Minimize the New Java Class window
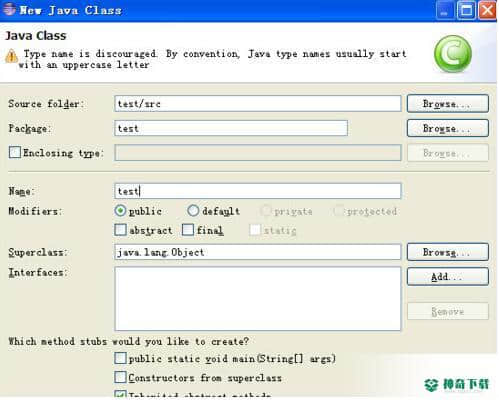Screen dimensions: 499x403 pyautogui.click(x=445, y=10)
